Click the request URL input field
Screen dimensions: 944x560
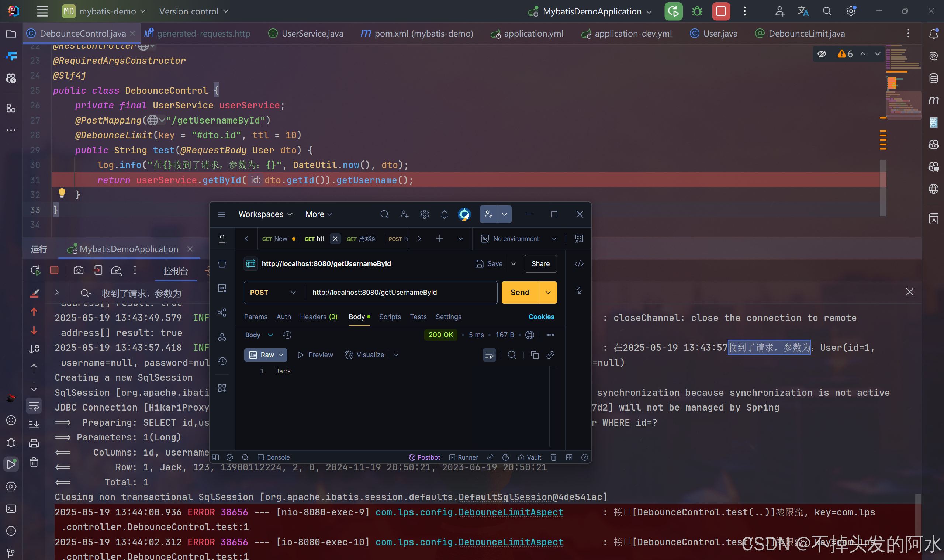coord(400,293)
